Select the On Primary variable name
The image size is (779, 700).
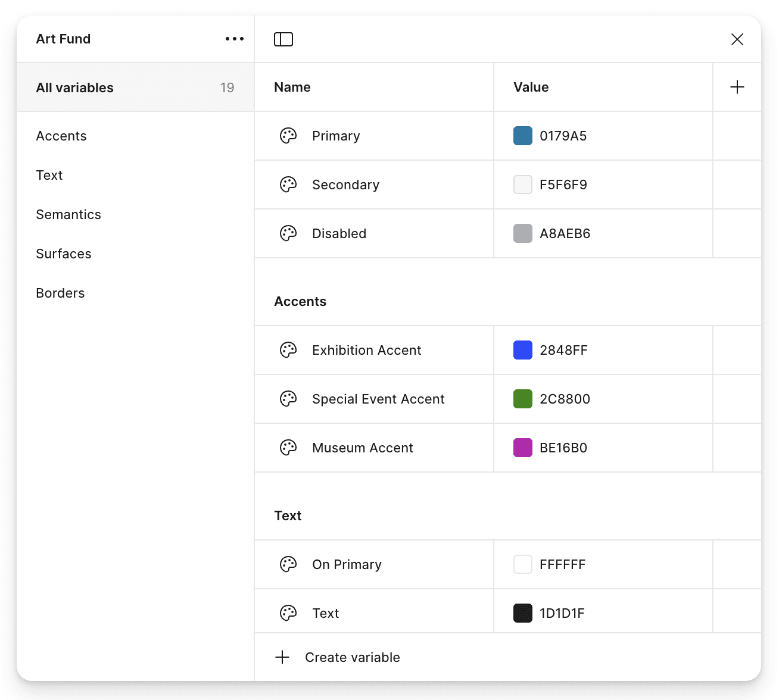(347, 564)
